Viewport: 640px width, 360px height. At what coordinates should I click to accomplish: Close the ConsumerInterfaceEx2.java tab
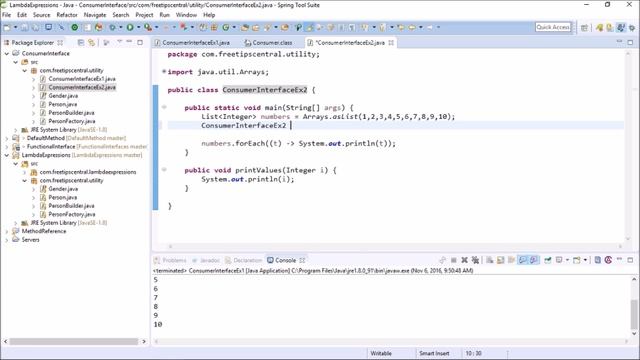(391, 42)
